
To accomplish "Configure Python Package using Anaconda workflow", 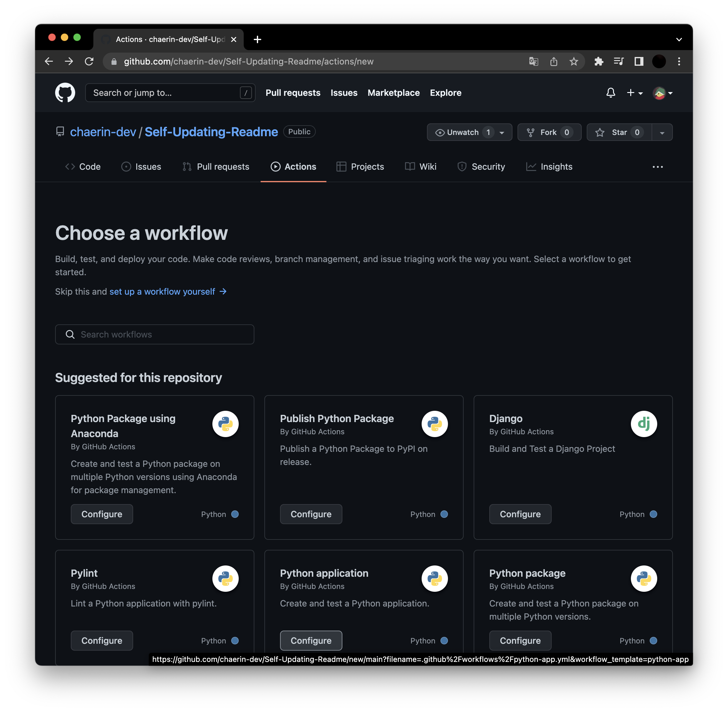I will point(102,514).
